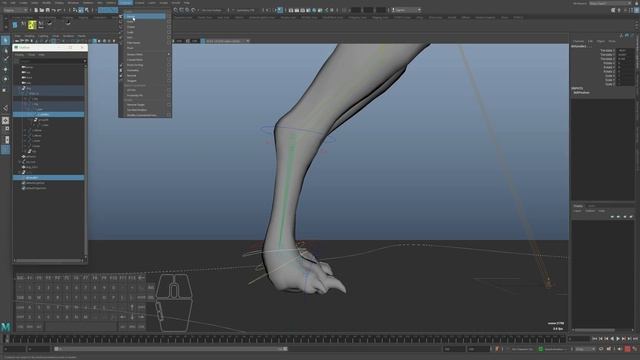Viewport: 640px width, 360px height.
Task: Select the arrow Select tool in toolbox
Action: 5,40
